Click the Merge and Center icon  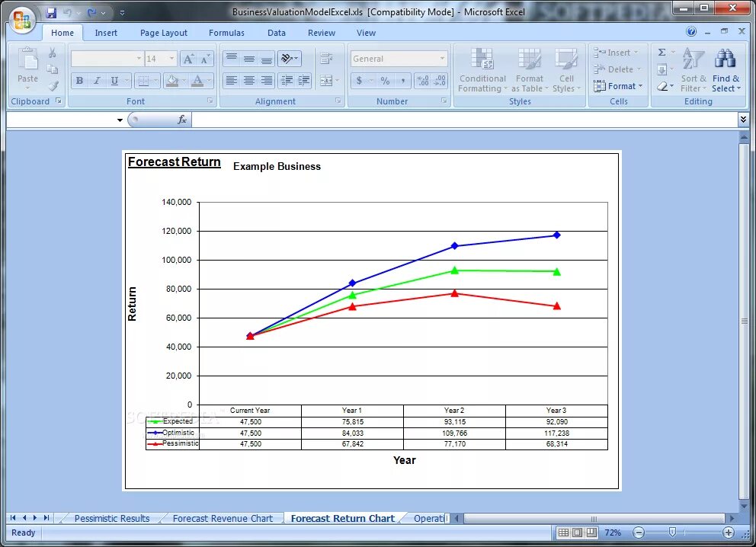click(326, 81)
